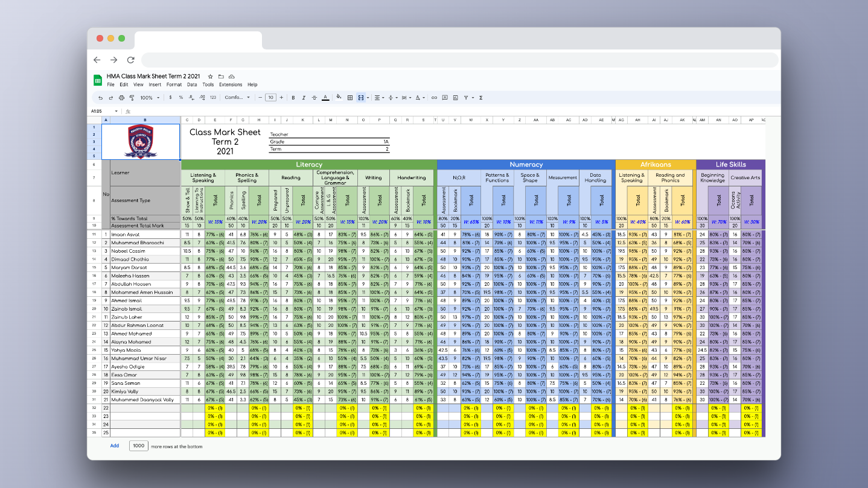Click the insert link icon
Screen dimensions: 868x488
coord(434,98)
